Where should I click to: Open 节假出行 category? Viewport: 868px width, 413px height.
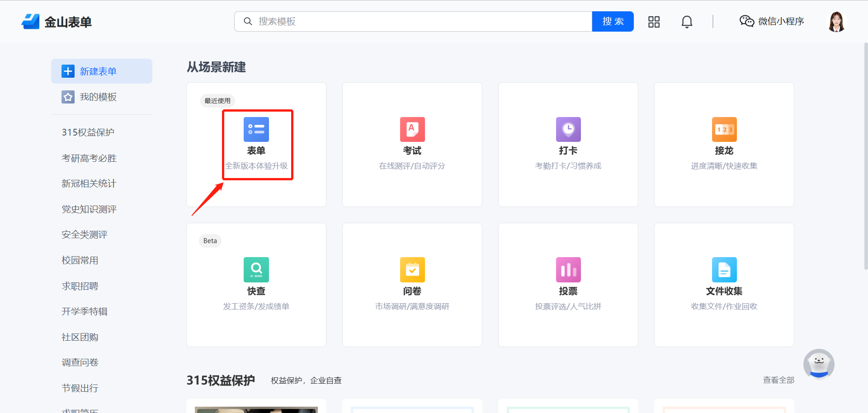point(80,388)
